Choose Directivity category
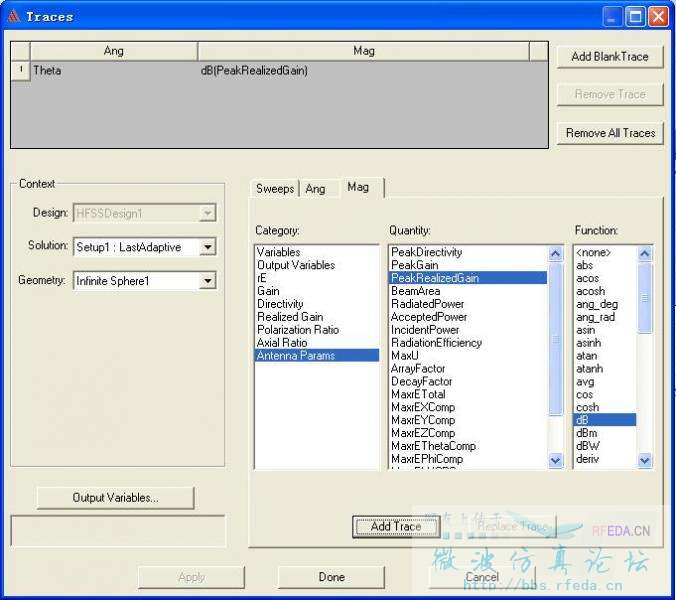 coord(280,304)
